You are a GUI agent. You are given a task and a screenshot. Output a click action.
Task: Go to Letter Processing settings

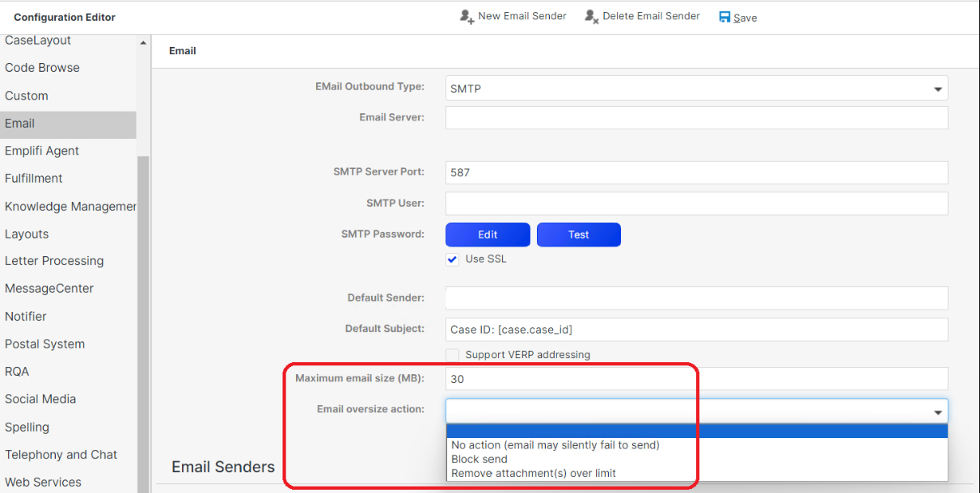(x=54, y=261)
